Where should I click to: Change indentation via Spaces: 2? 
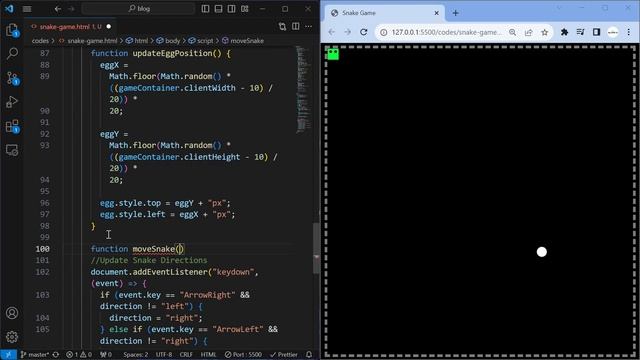pos(136,354)
